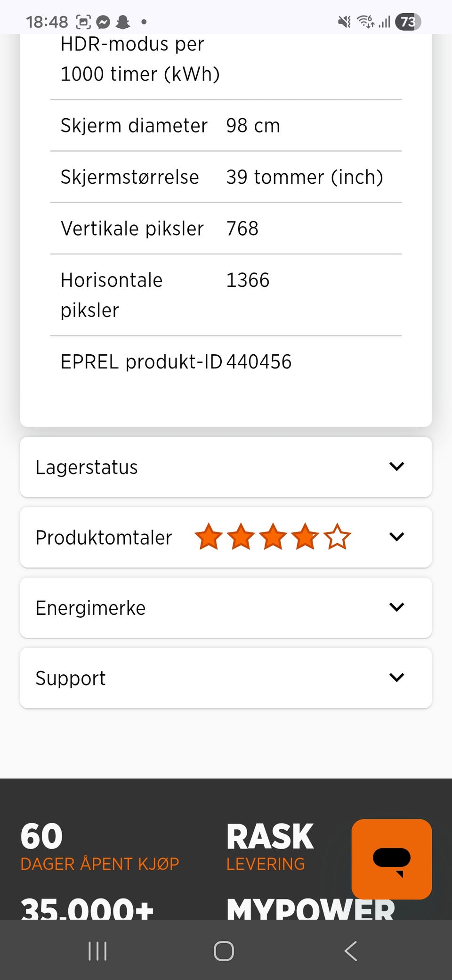
Task: Expand the Lagerstatus chevron
Action: point(397,466)
